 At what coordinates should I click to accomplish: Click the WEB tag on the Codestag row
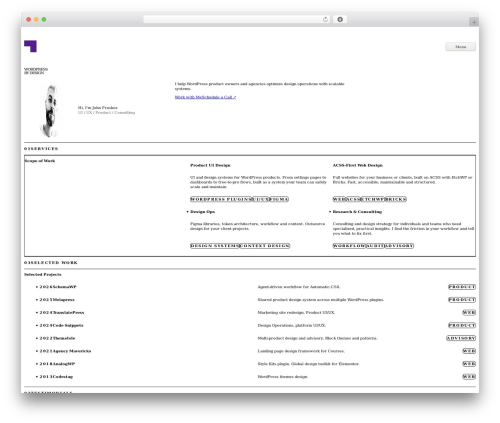tap(469, 377)
